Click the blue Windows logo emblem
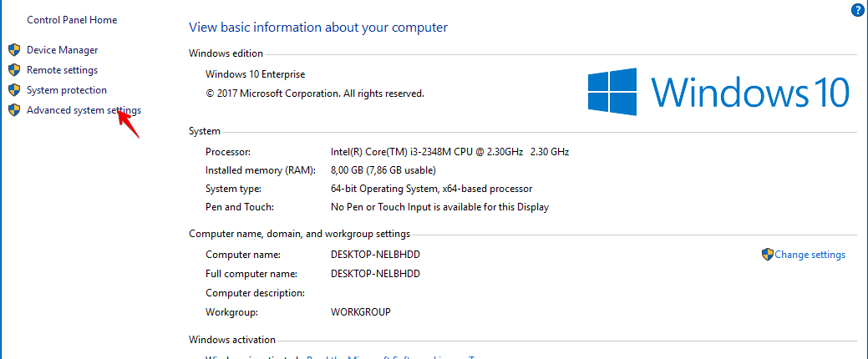The height and width of the screenshot is (359, 868). [612, 91]
